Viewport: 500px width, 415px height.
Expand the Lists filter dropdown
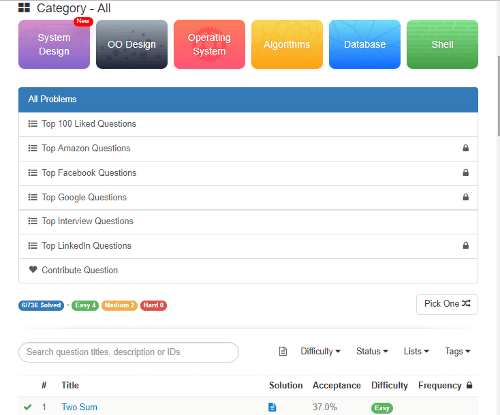coord(416,351)
